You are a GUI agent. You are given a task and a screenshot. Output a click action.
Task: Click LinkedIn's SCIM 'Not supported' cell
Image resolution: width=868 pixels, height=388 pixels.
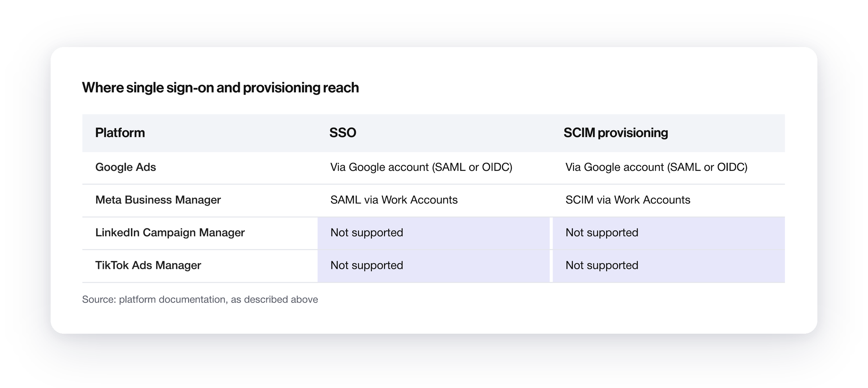[x=669, y=233]
